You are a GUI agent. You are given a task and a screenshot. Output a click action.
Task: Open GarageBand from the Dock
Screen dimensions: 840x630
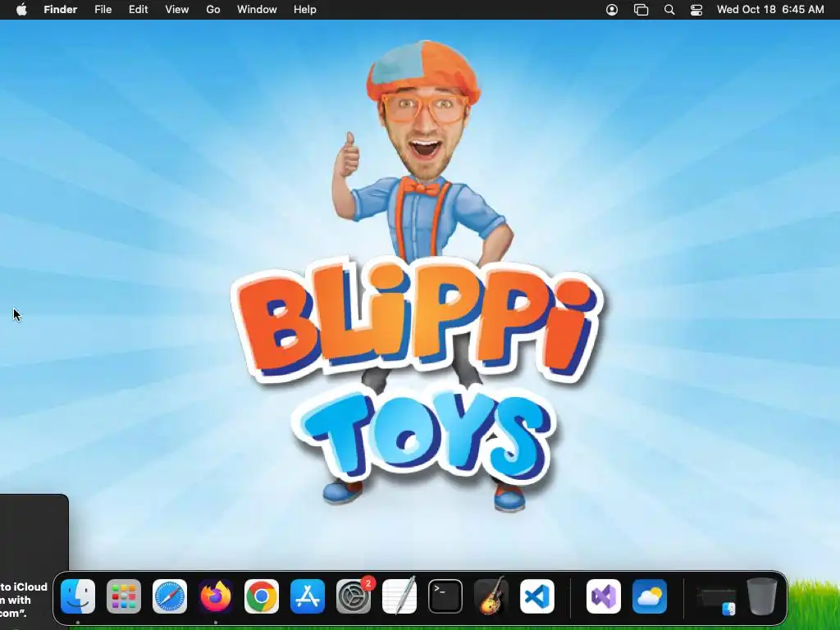click(491, 596)
